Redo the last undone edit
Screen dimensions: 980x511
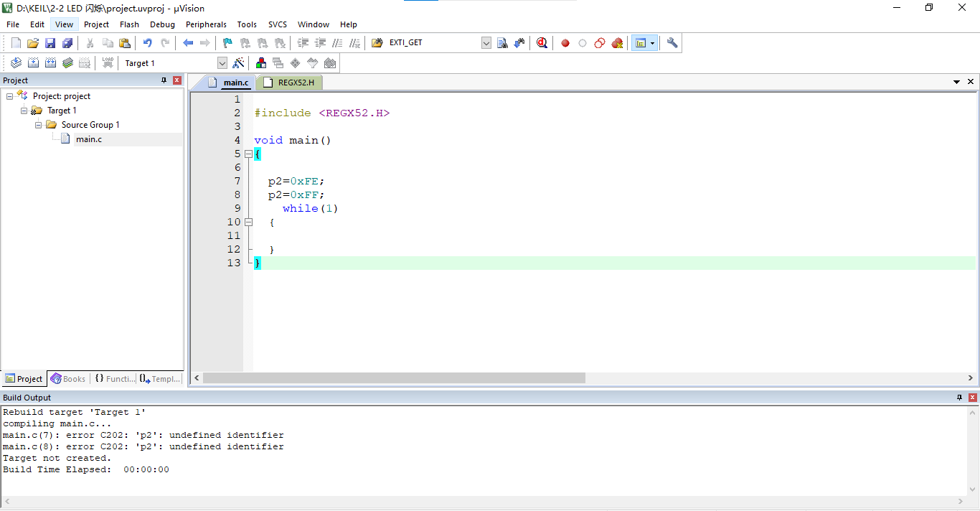tap(165, 43)
